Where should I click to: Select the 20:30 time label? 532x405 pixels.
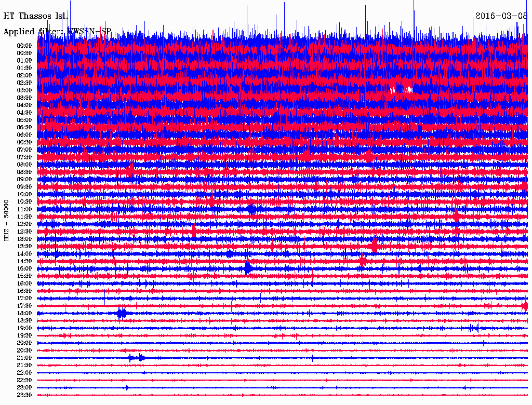(24, 350)
